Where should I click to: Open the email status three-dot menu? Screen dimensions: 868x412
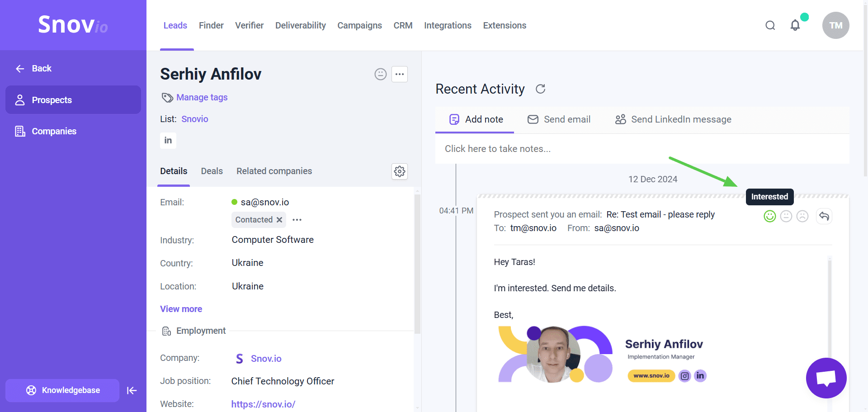[x=297, y=220]
